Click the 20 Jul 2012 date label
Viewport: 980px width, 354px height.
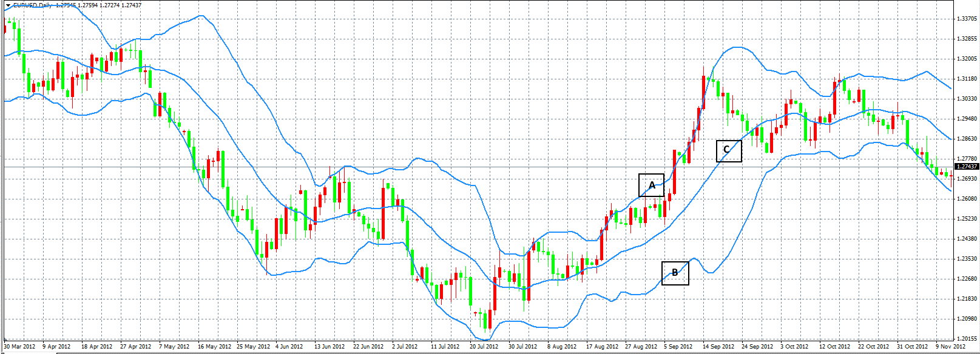point(484,347)
